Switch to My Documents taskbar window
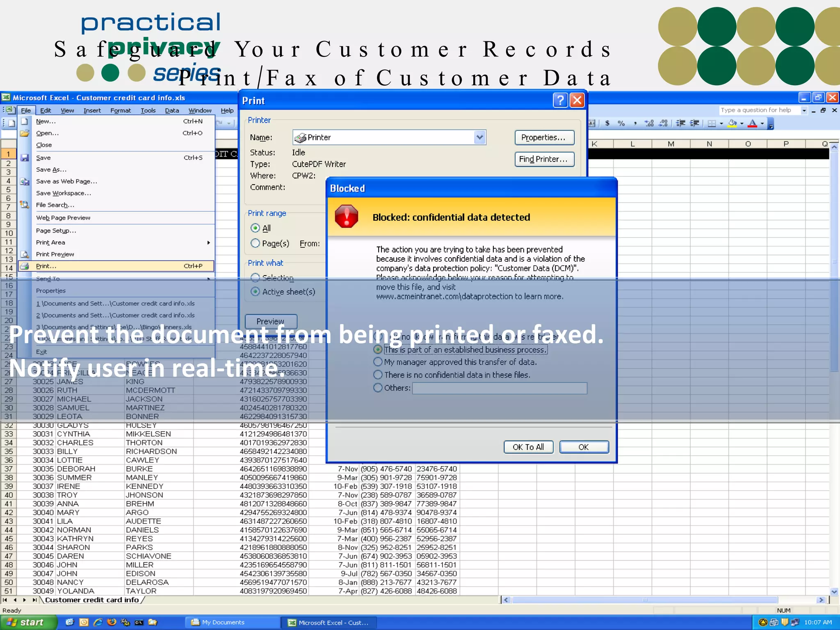This screenshot has height=630, width=840. [232, 622]
